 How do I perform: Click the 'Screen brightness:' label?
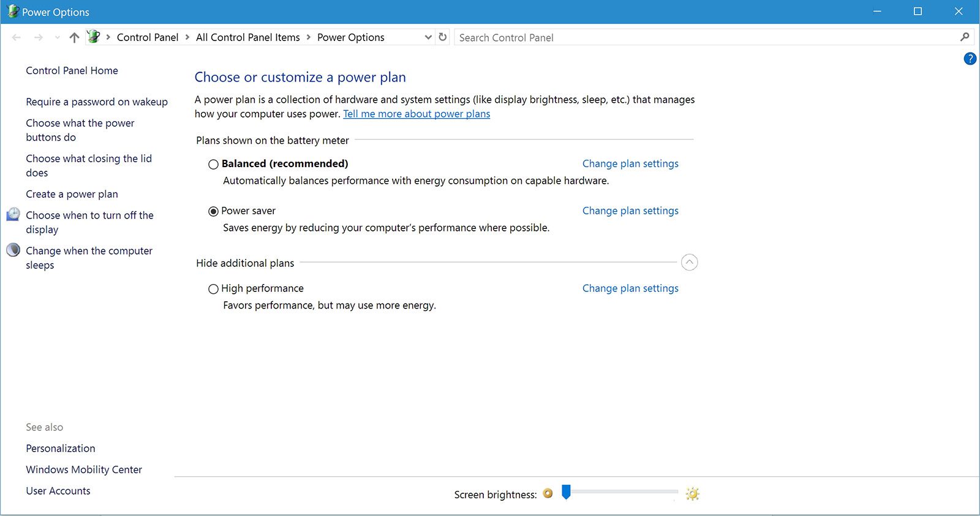(496, 495)
